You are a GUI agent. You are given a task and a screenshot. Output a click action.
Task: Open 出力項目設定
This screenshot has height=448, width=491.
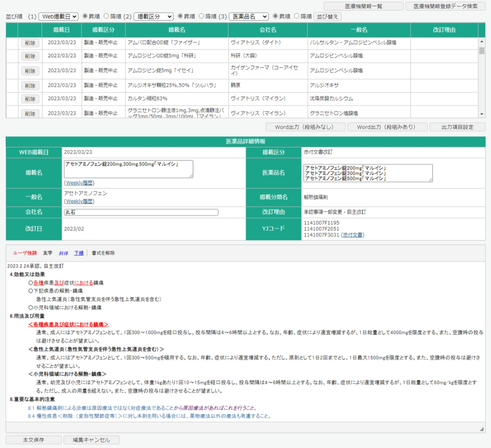[457, 127]
